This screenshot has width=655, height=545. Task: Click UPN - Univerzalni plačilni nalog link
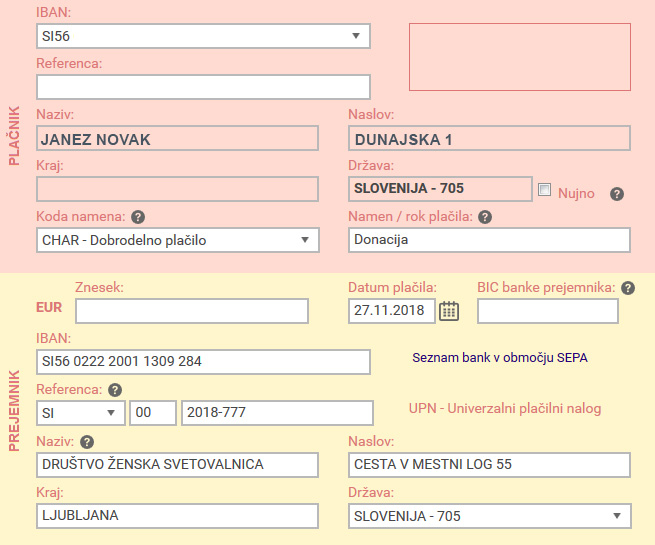pyautogui.click(x=504, y=409)
